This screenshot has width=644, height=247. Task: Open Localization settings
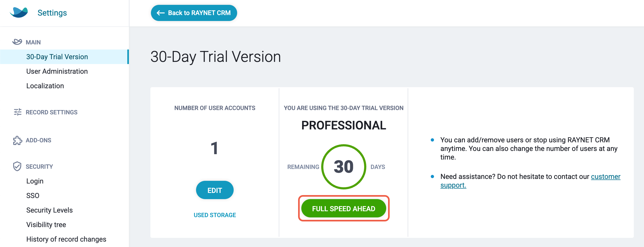[x=45, y=86]
